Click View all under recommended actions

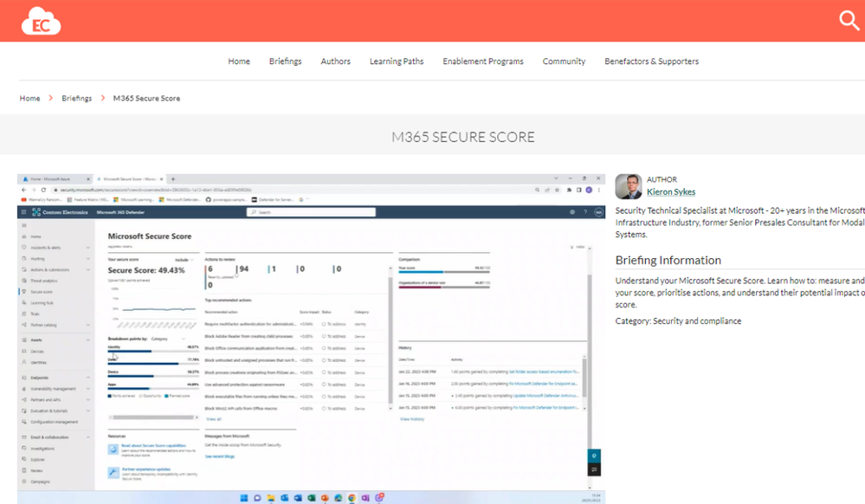coord(214,419)
